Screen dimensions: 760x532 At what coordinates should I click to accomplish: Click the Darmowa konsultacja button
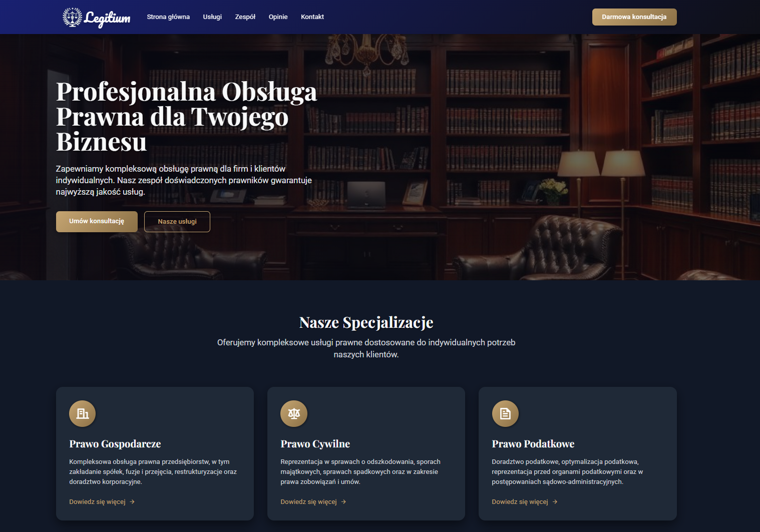click(634, 17)
